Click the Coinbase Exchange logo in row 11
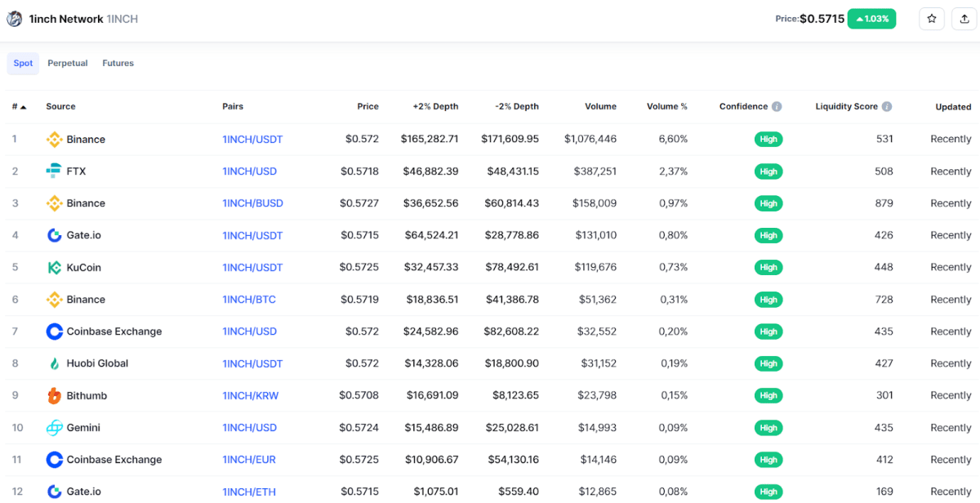Screen dimensions: 980x503 pos(54,460)
